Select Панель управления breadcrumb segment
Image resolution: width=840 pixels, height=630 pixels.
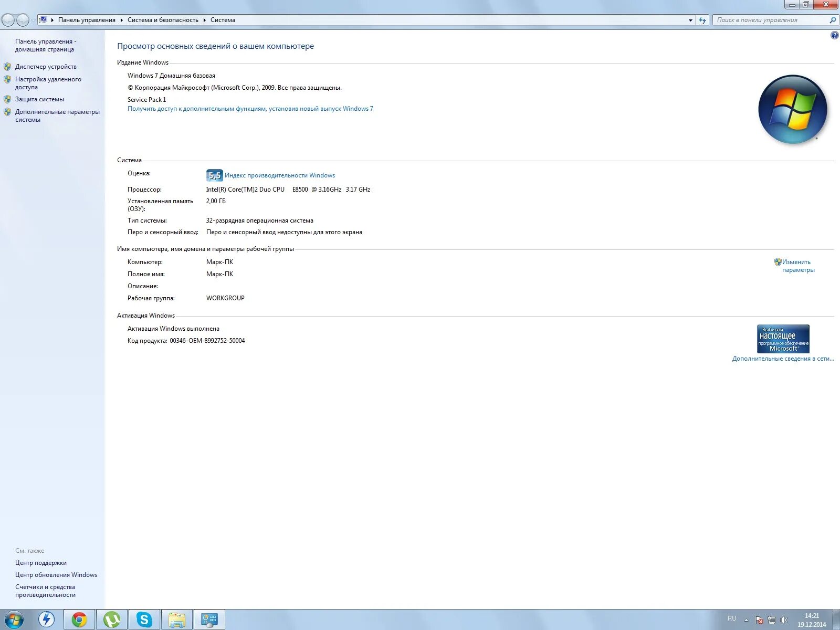click(x=87, y=20)
